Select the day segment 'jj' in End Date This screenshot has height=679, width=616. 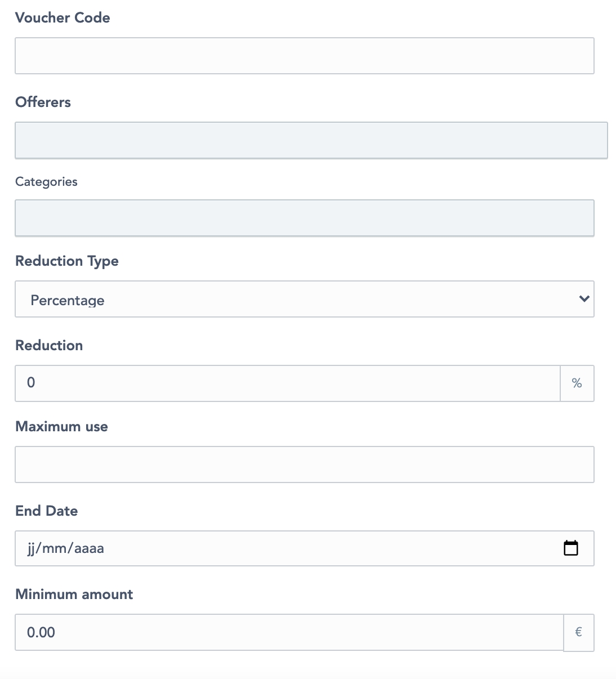(32, 548)
